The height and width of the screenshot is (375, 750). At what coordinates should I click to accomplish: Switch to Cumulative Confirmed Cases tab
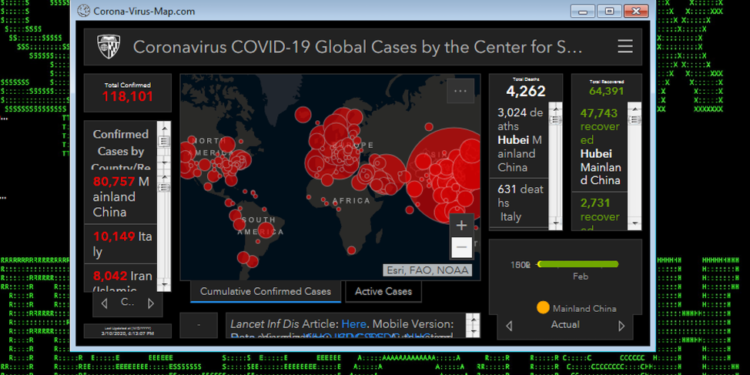pos(265,291)
